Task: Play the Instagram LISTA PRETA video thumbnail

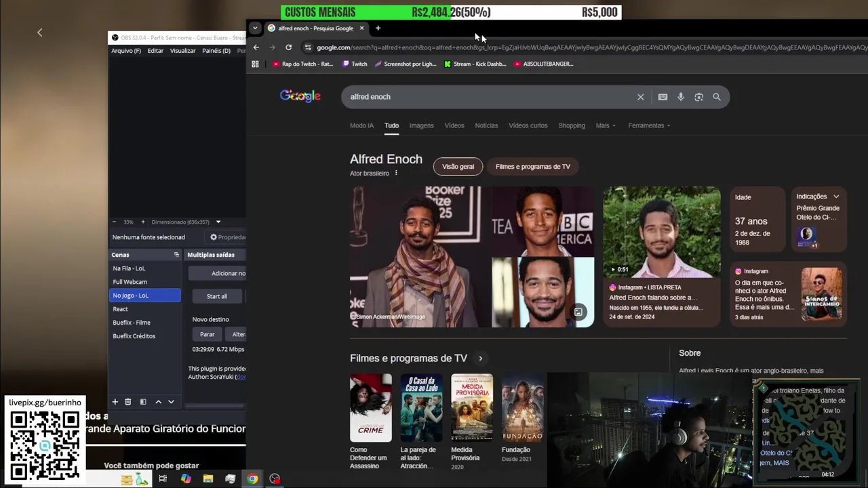Action: tap(662, 232)
